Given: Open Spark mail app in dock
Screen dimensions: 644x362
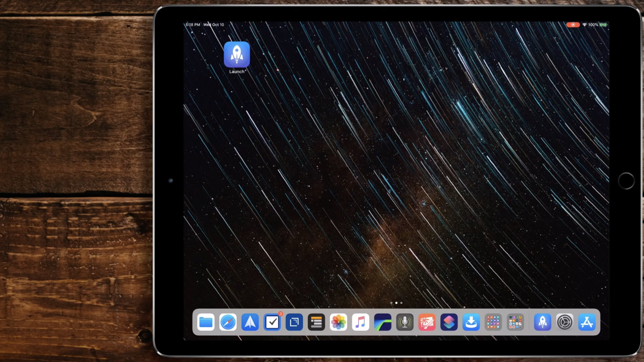Looking at the screenshot, I should pos(250,322).
